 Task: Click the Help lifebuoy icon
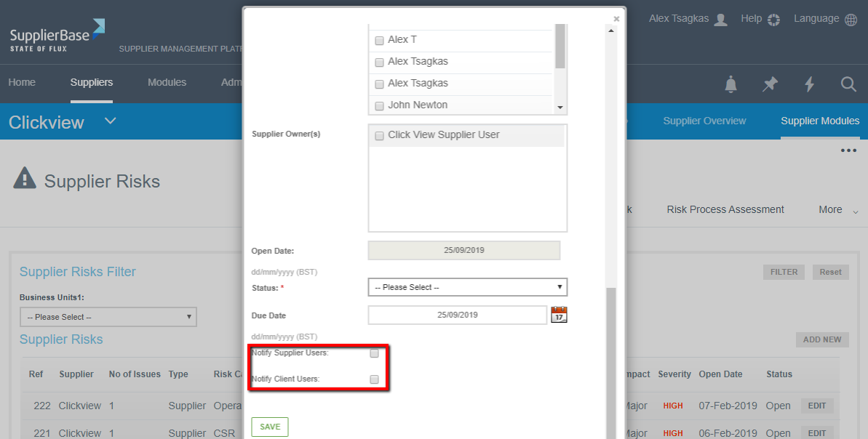click(773, 20)
